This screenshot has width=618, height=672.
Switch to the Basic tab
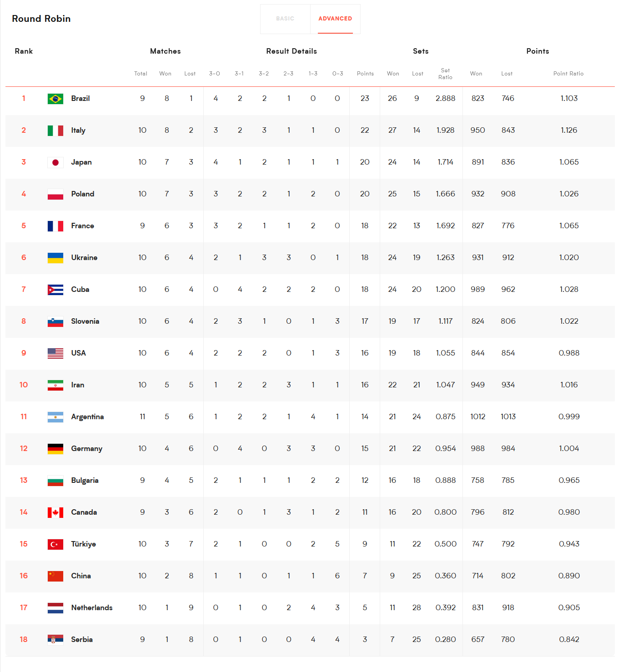pos(285,19)
